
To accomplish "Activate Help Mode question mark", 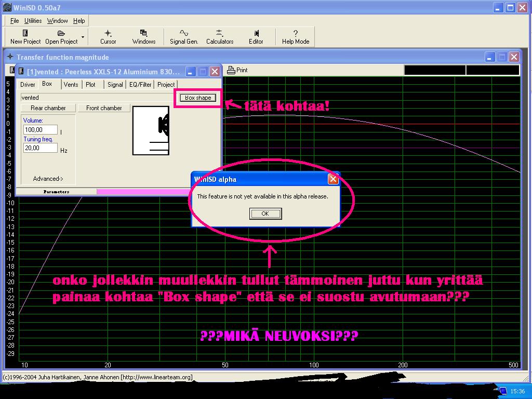I will (296, 33).
